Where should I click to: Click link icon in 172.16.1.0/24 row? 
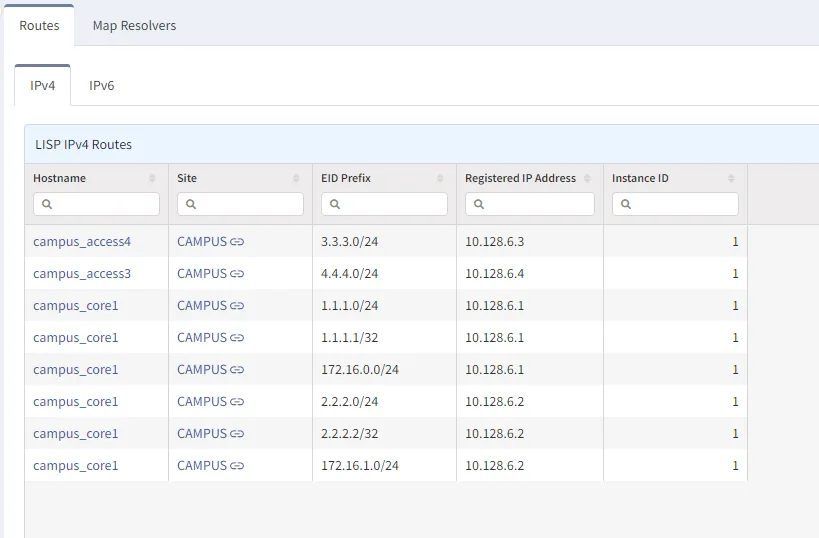click(x=237, y=466)
